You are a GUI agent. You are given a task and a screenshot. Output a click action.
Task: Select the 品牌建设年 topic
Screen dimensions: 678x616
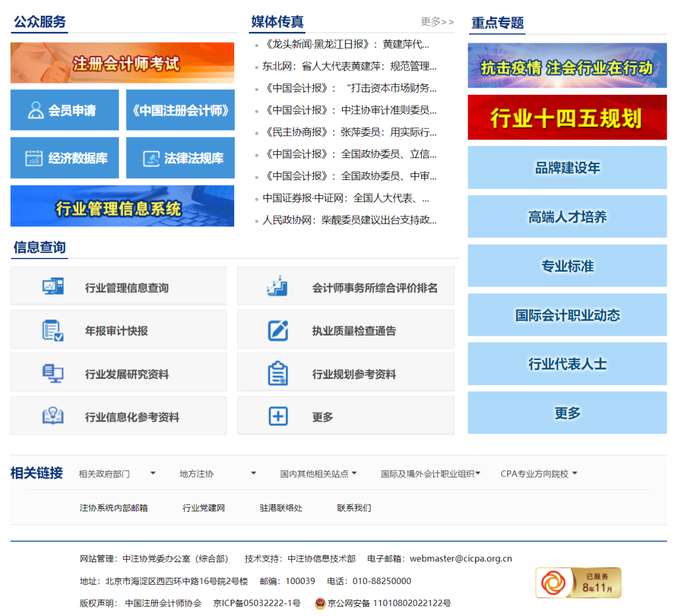click(x=568, y=167)
